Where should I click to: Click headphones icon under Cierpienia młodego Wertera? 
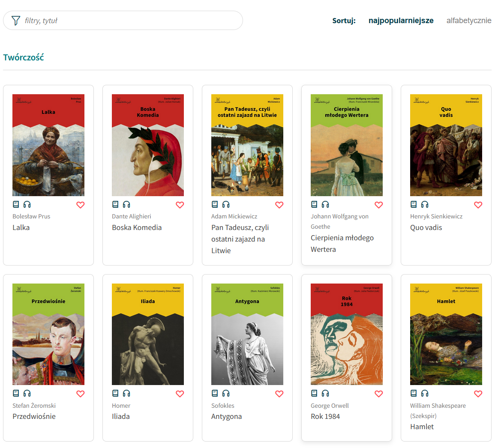click(x=325, y=204)
